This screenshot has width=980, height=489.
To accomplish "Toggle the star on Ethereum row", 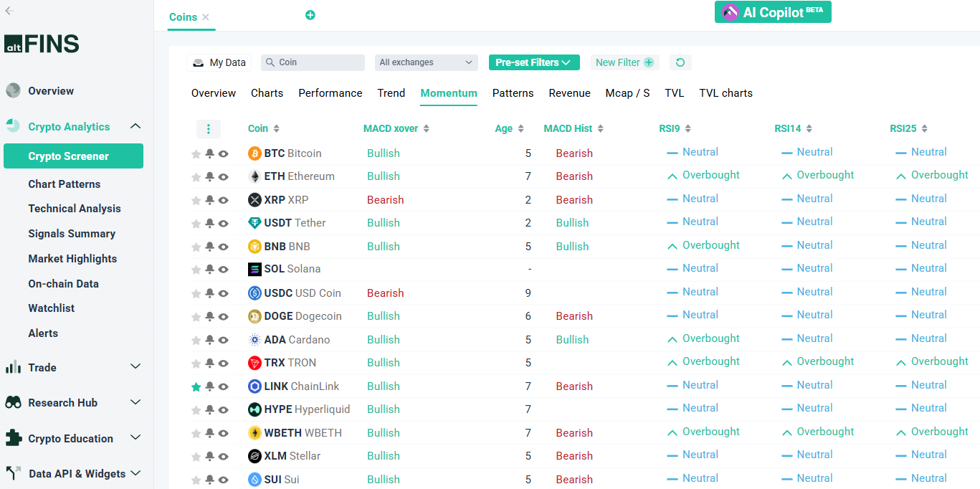I will click(196, 176).
